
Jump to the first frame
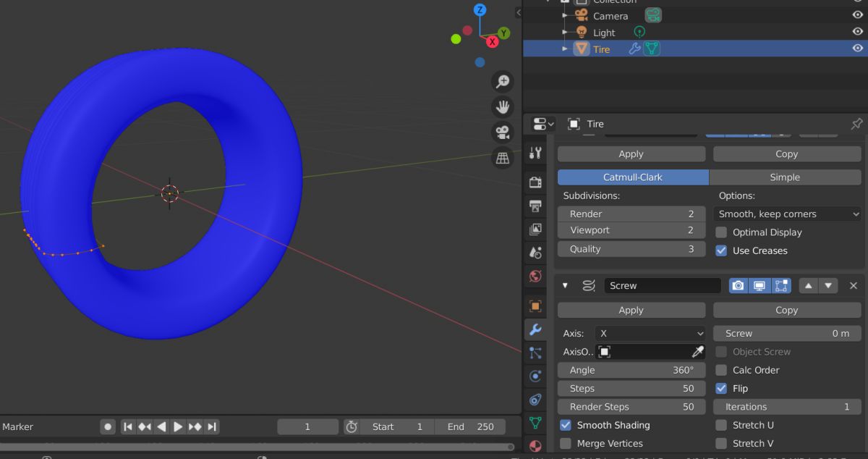point(128,426)
